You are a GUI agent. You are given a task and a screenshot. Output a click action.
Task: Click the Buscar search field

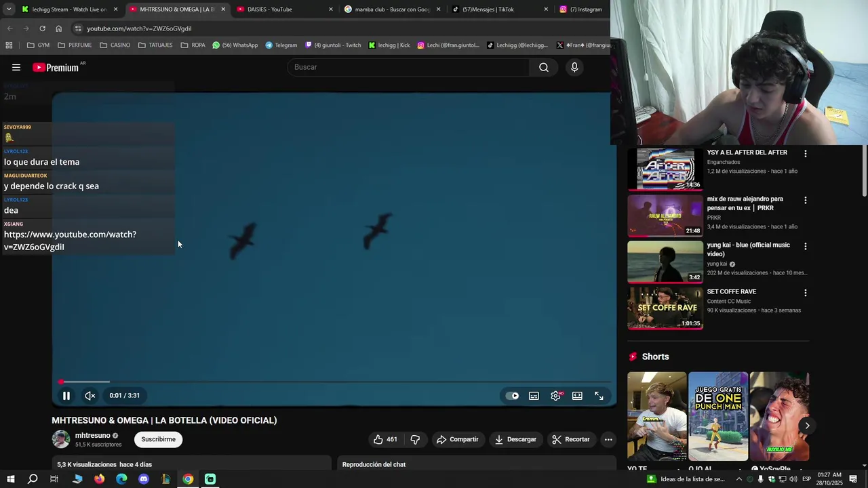410,67
